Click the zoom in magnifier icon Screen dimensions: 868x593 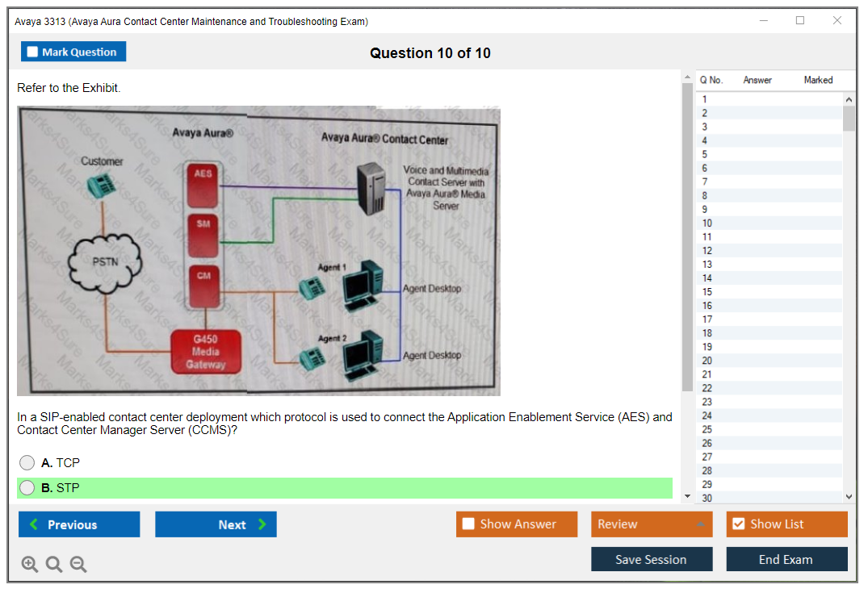coord(30,565)
